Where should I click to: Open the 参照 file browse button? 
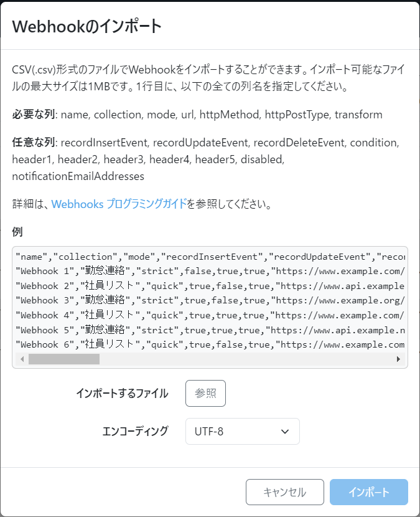click(x=205, y=393)
